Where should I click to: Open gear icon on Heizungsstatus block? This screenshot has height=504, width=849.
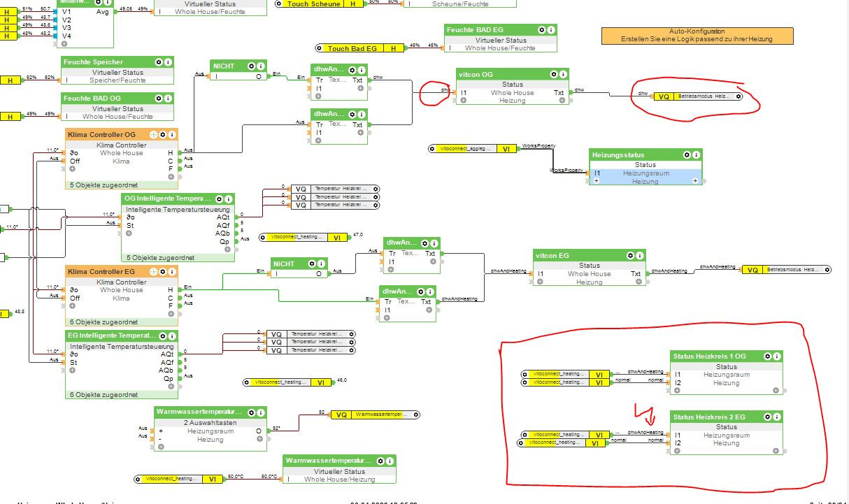(687, 154)
